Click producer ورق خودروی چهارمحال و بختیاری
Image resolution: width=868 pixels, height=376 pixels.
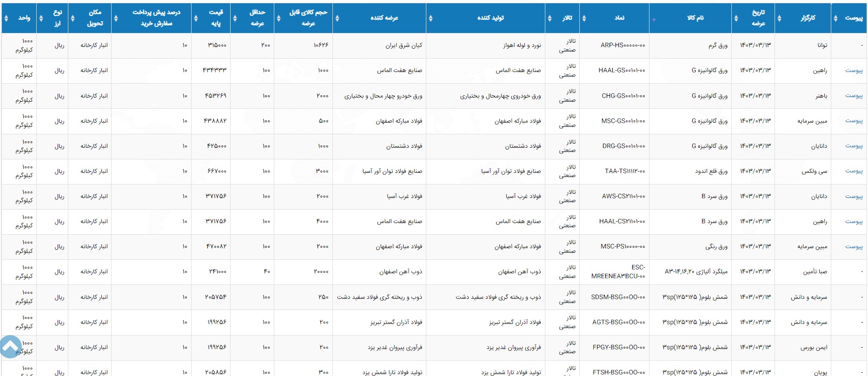[x=500, y=96]
